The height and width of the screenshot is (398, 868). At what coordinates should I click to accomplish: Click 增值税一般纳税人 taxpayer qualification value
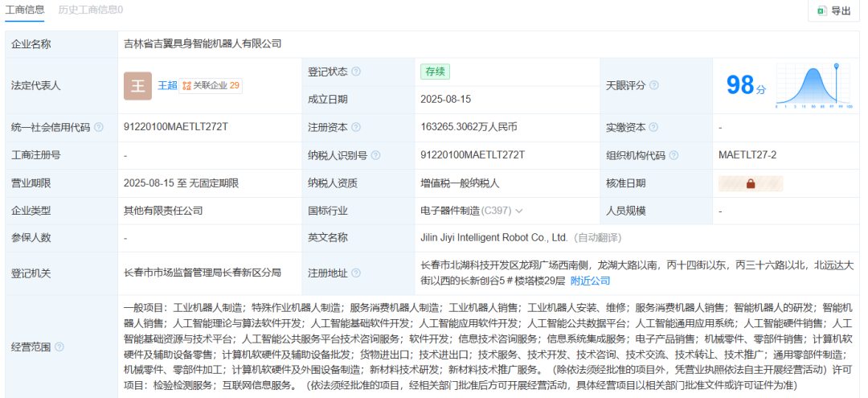(x=460, y=183)
